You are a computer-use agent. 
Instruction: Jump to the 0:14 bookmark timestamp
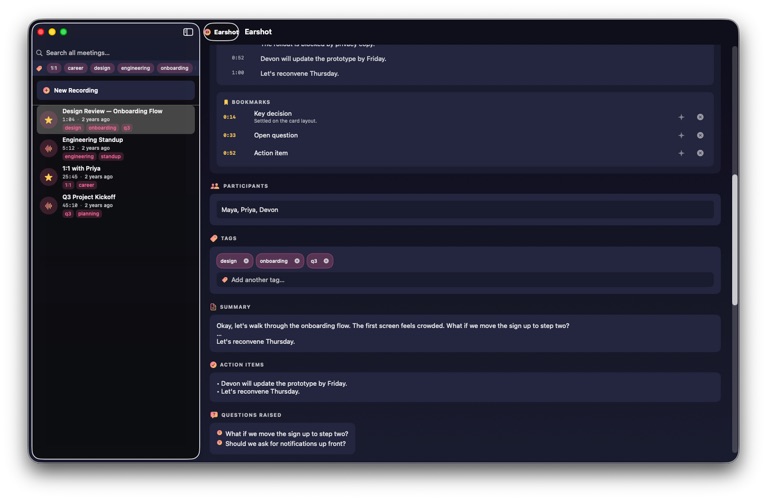229,117
